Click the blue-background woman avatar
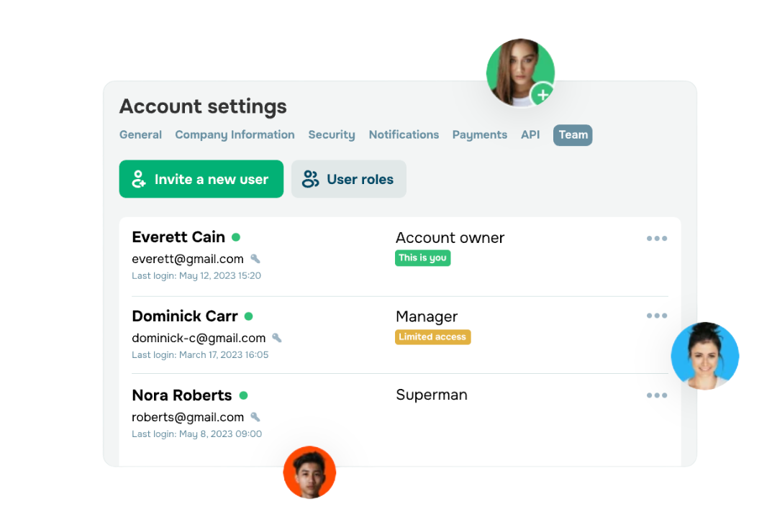Screen dimensions: 772x532 pyautogui.click(x=705, y=356)
